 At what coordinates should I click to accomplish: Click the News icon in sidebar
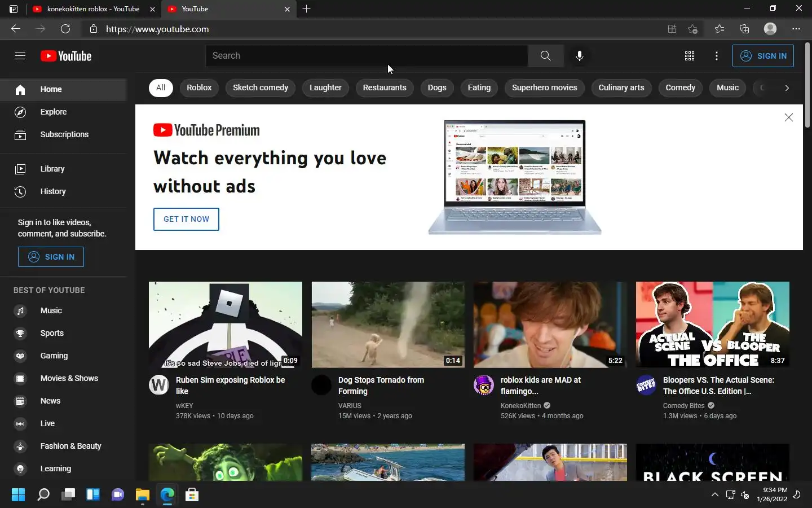pos(20,401)
